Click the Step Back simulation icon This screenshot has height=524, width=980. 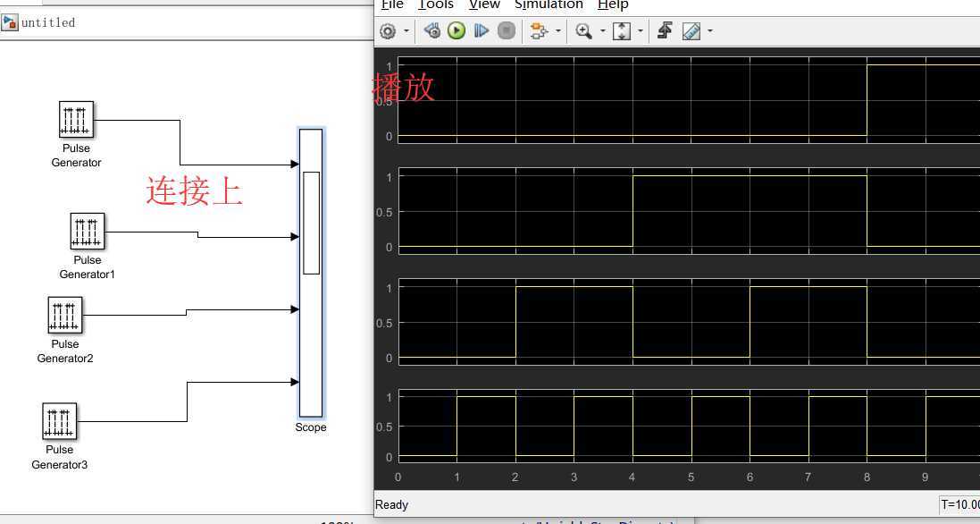click(431, 30)
